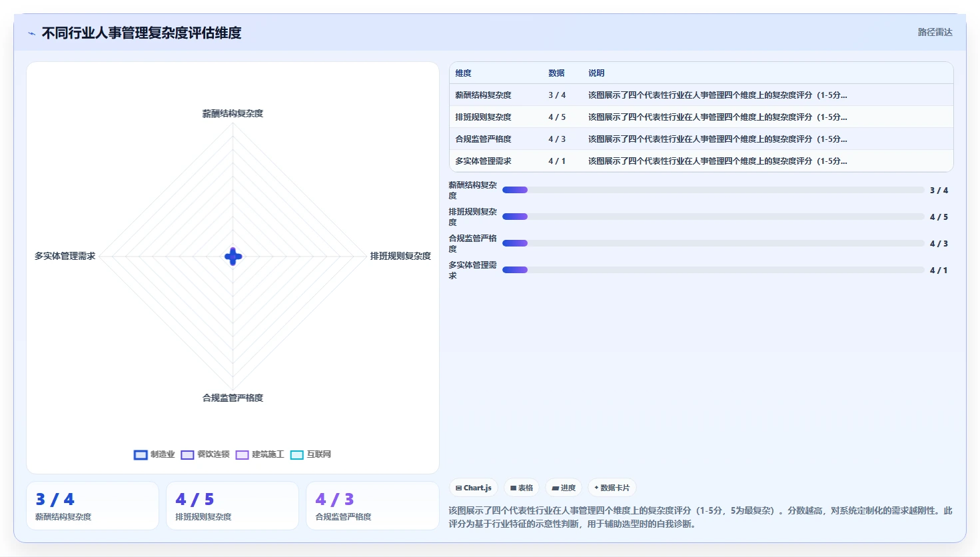
Task: Click the Chart.js tag icon
Action: (x=458, y=488)
